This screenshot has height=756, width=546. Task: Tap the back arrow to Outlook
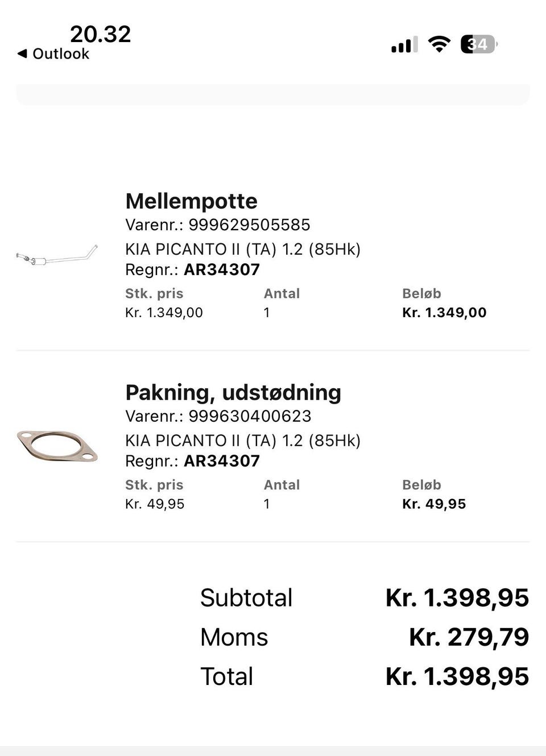(x=22, y=53)
